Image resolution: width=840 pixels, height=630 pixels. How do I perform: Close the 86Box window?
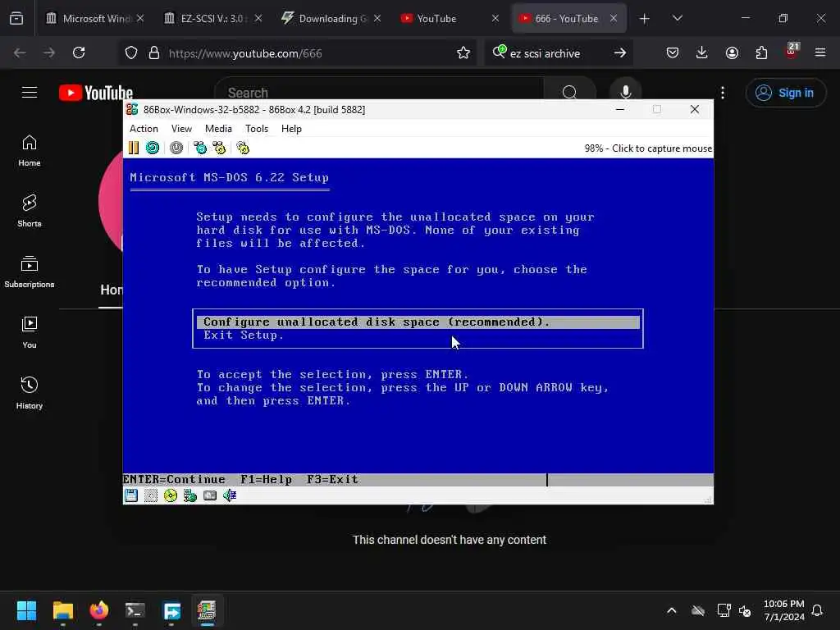point(695,109)
